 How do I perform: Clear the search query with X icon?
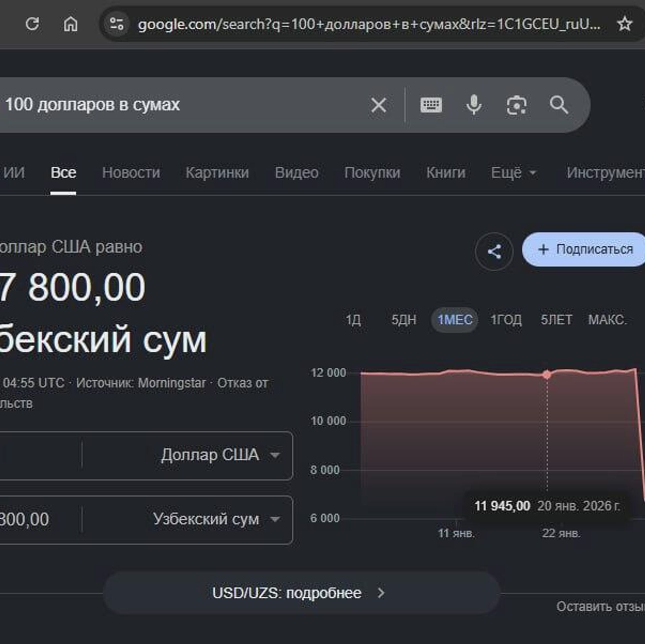tap(379, 105)
